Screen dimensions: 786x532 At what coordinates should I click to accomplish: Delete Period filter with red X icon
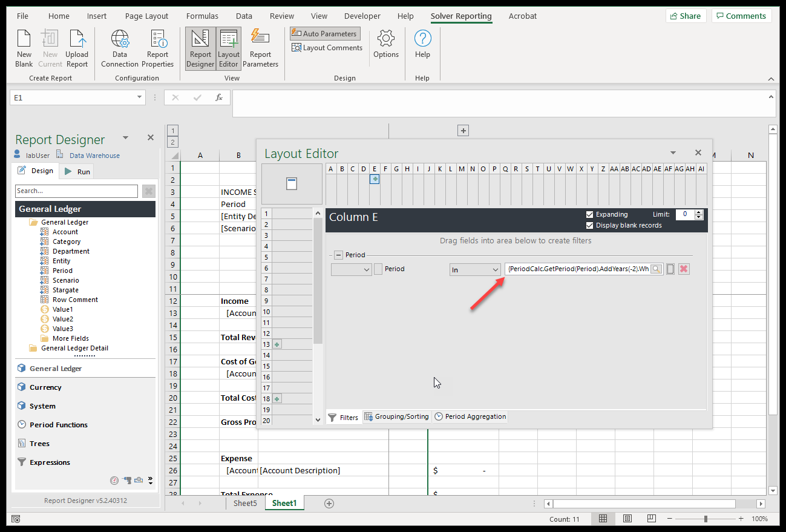(x=684, y=269)
